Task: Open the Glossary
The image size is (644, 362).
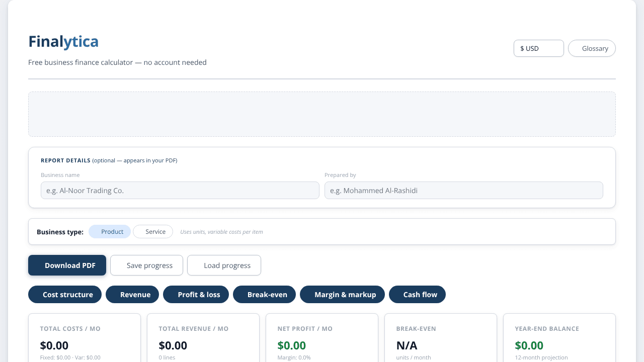Action: pos(592,48)
